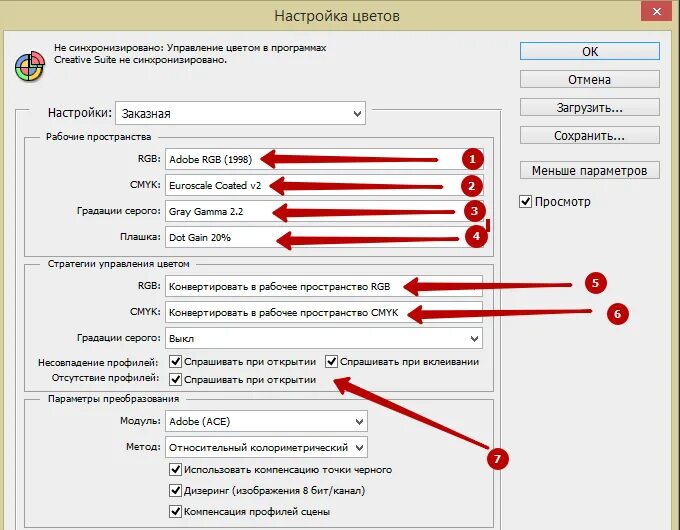
Task: Click the Стратегии управления цветом group label
Action: tap(118, 264)
